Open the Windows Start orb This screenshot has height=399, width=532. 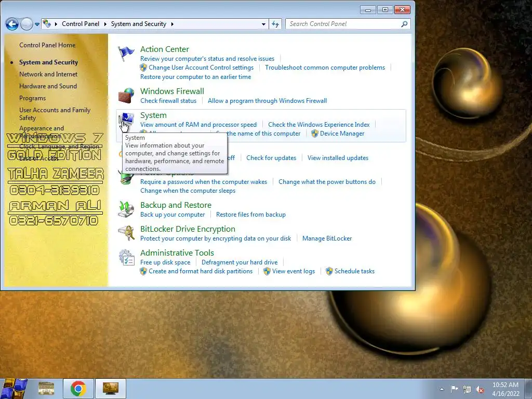pyautogui.click(x=14, y=389)
